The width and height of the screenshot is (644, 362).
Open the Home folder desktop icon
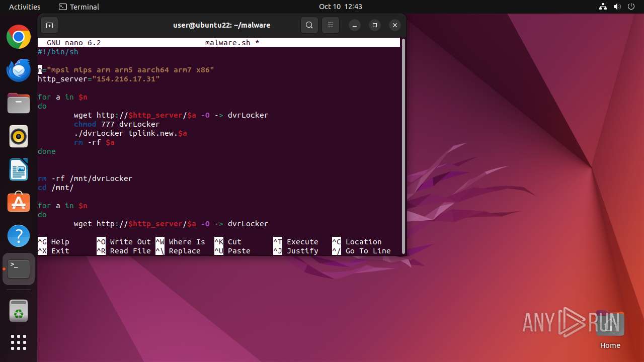click(610, 330)
